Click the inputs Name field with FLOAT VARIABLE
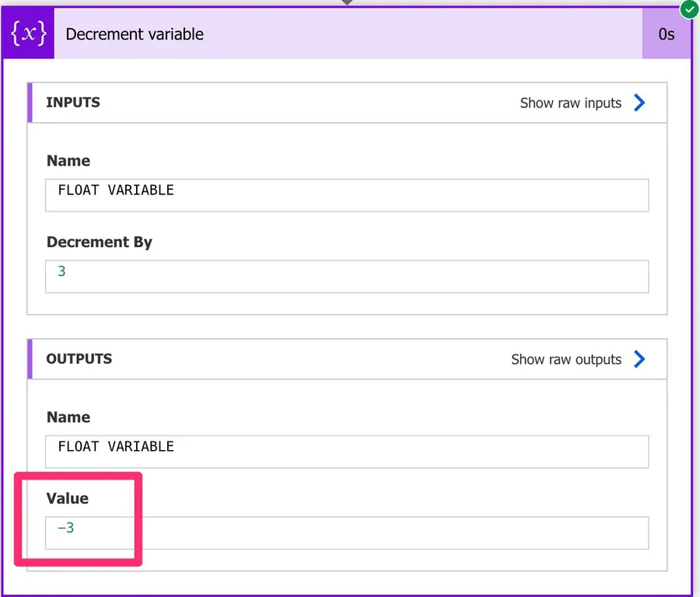The image size is (700, 597). [347, 195]
